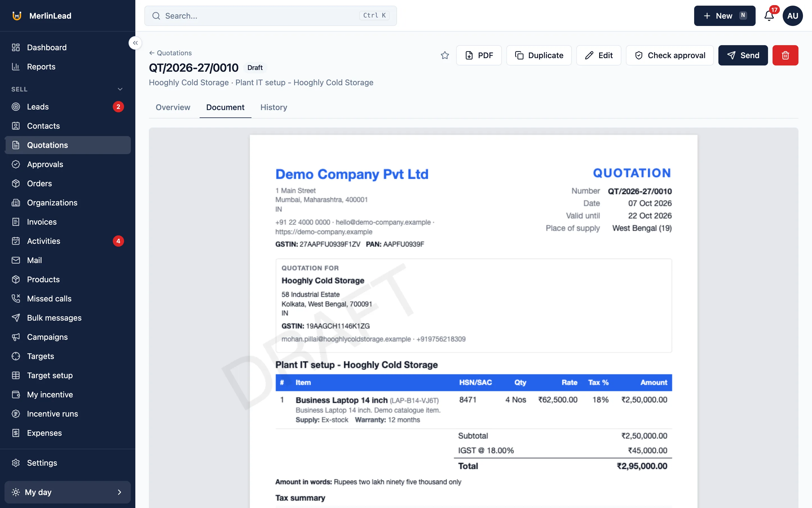This screenshot has height=508, width=812.
Task: Open Invoices in the sidebar
Action: [68, 222]
